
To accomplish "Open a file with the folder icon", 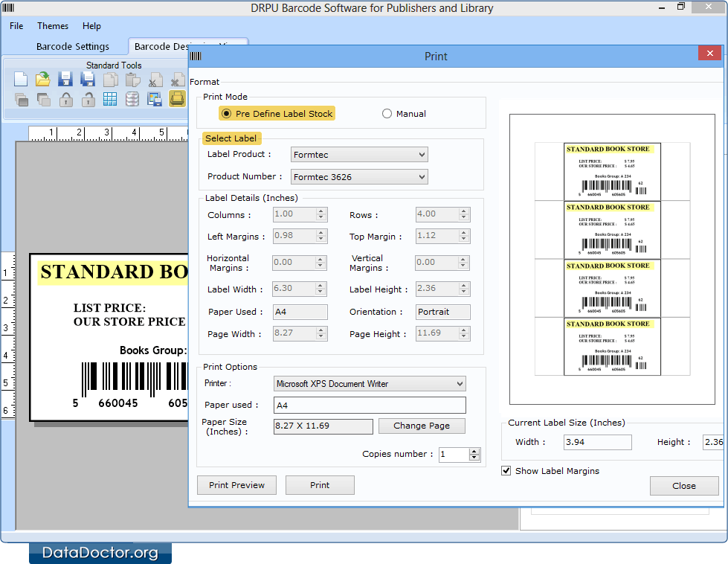I will (42, 80).
